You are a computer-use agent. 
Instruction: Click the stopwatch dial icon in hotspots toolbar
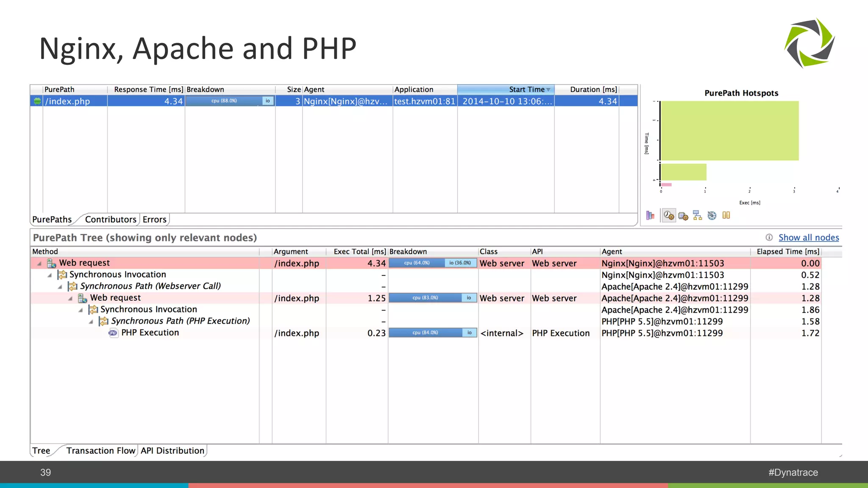[712, 215]
